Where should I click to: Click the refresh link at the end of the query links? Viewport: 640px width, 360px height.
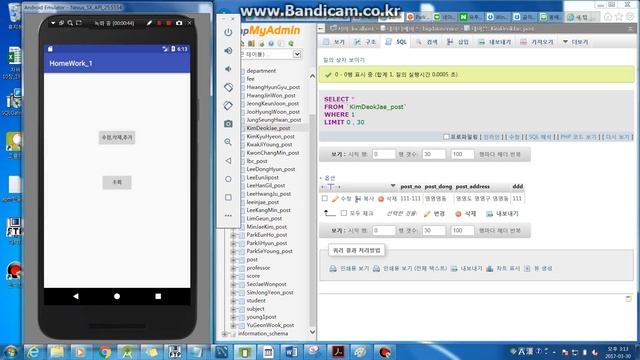[x=618, y=137]
